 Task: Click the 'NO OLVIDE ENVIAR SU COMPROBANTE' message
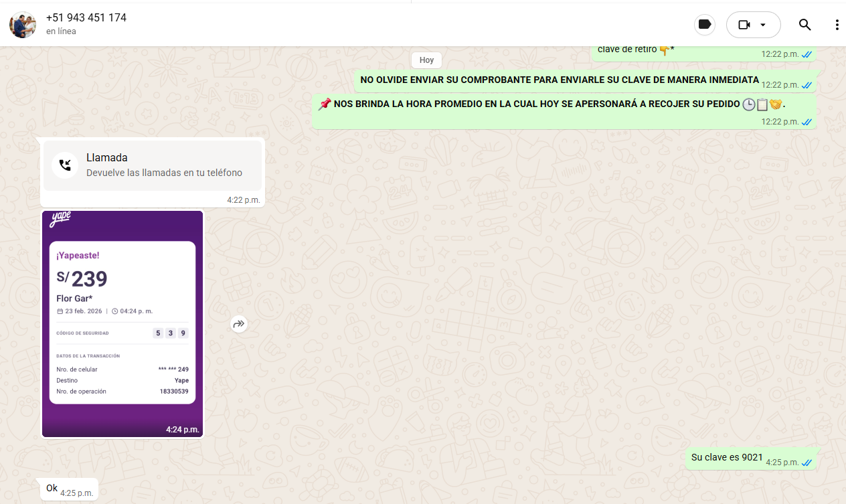pyautogui.click(x=559, y=80)
